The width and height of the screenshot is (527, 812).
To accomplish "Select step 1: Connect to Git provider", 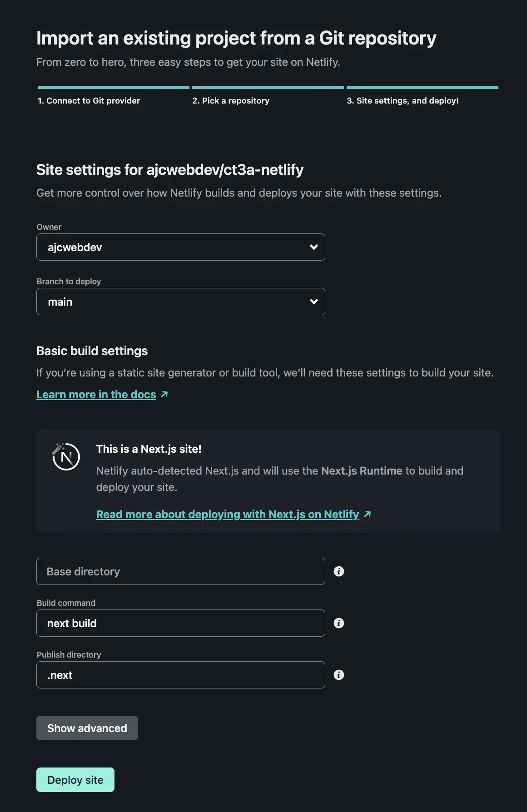I will coord(89,100).
